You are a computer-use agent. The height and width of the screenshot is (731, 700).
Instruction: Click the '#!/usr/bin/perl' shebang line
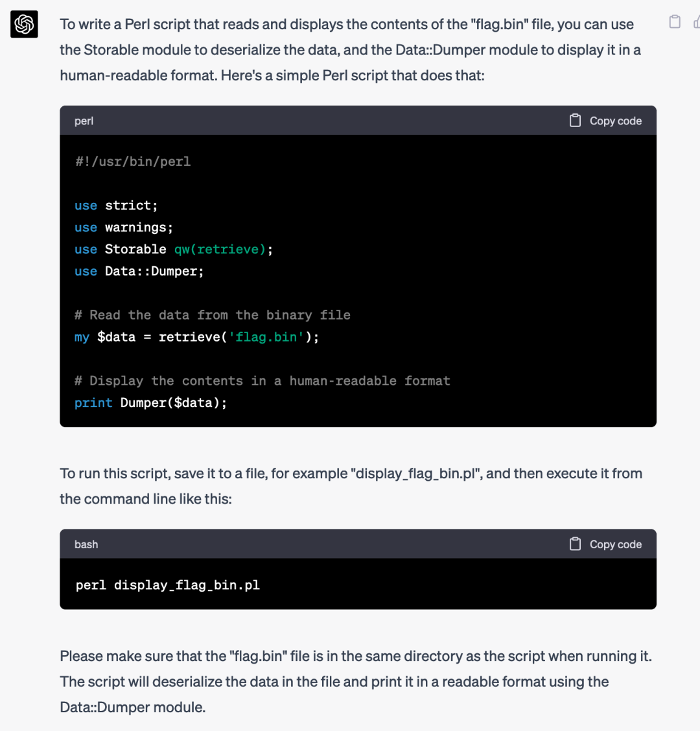(x=133, y=162)
